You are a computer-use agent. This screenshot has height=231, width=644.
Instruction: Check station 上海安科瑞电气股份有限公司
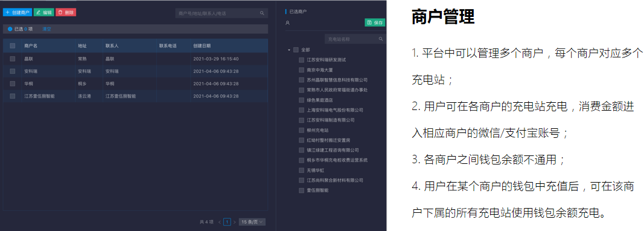(302, 110)
